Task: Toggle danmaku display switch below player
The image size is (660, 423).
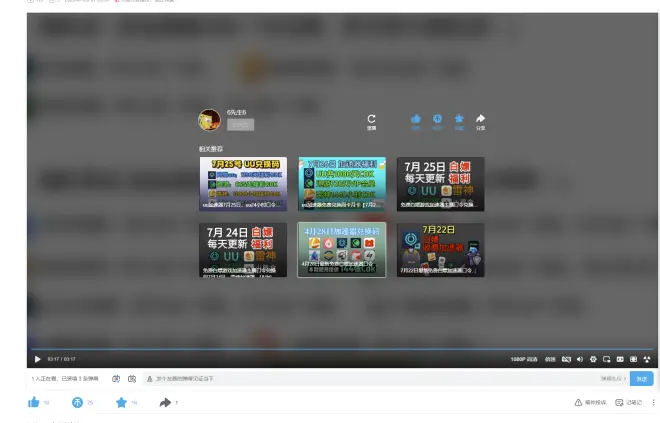Action: [x=116, y=379]
